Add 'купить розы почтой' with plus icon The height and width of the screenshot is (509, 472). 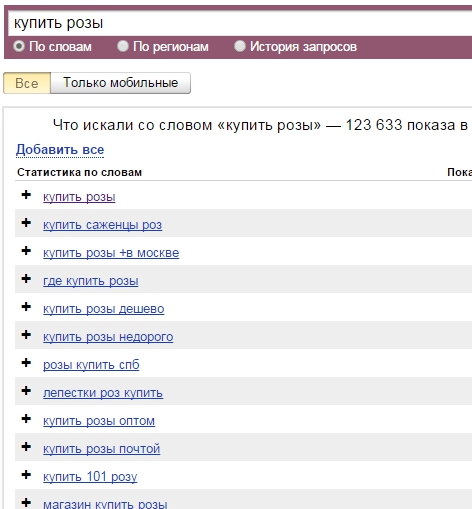(x=26, y=447)
